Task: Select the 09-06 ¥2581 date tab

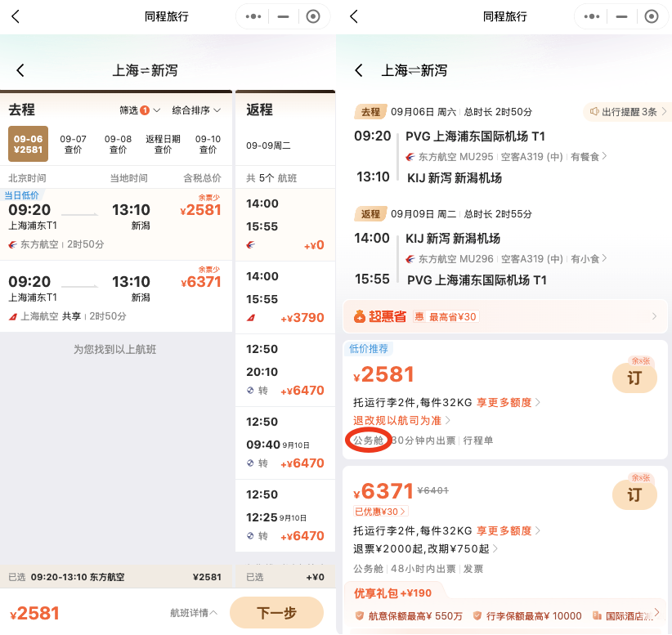Action: tap(29, 144)
